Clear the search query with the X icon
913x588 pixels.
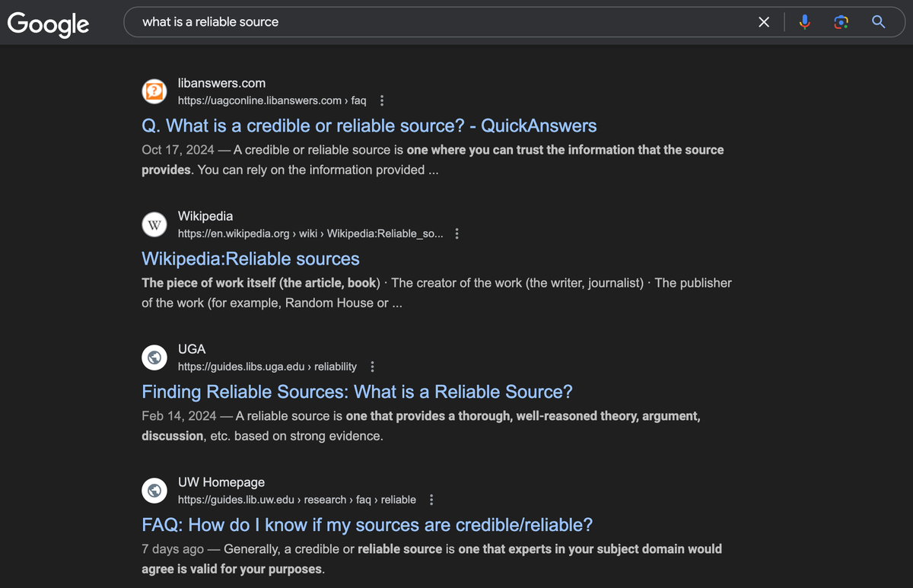click(x=764, y=22)
